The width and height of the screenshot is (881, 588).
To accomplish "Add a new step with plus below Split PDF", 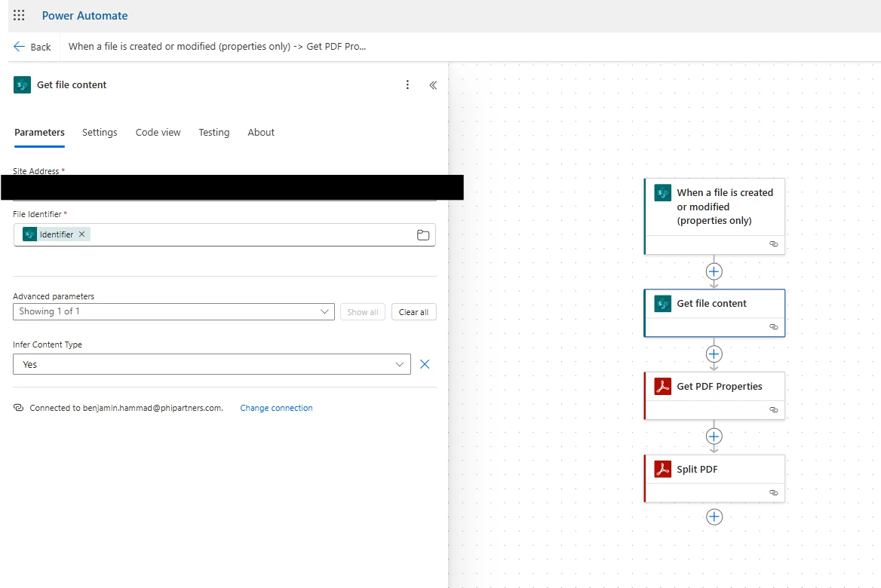I will 714,517.
